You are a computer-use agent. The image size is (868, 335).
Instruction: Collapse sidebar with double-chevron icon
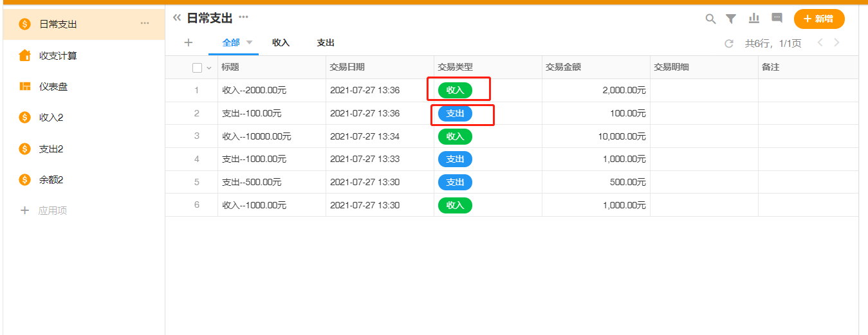click(176, 17)
